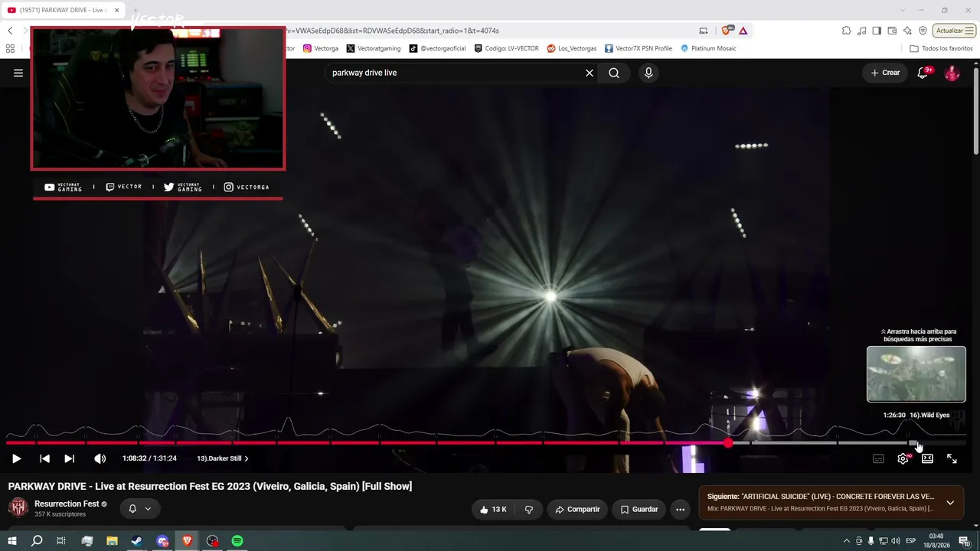980x551 pixels.
Task: Play the Parkway Drive video
Action: click(x=16, y=458)
